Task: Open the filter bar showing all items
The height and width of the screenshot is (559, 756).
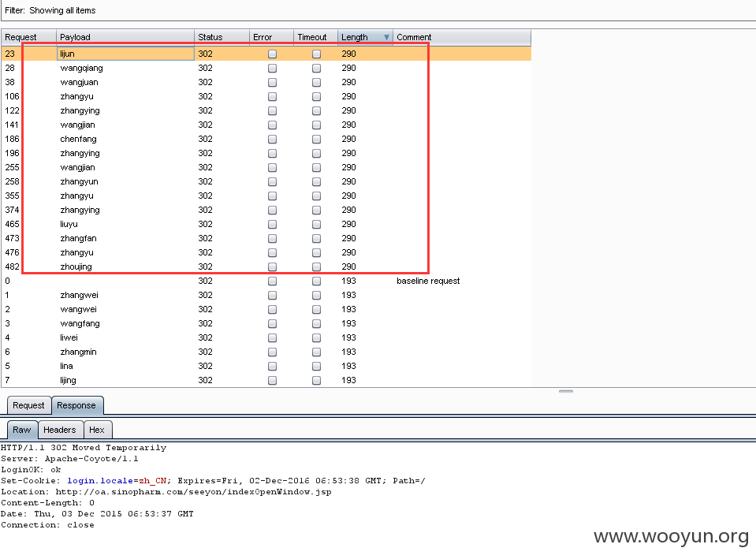Action: click(x=378, y=10)
